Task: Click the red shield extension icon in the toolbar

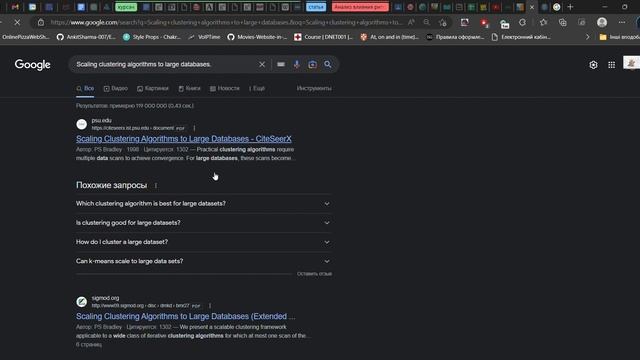Action: coord(484,23)
